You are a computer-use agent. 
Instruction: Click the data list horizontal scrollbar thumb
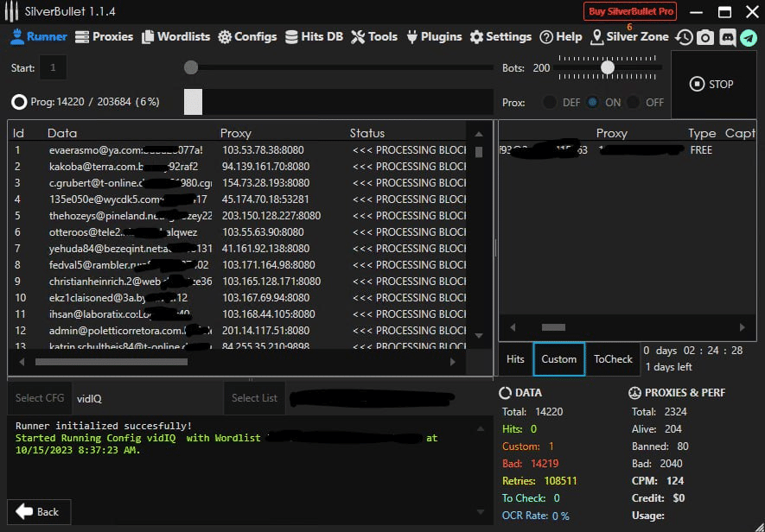click(x=112, y=362)
